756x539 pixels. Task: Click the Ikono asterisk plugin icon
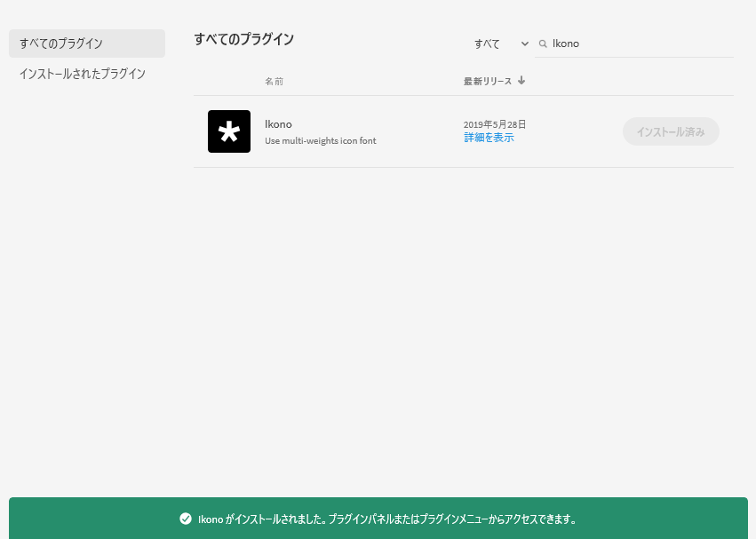tap(229, 131)
